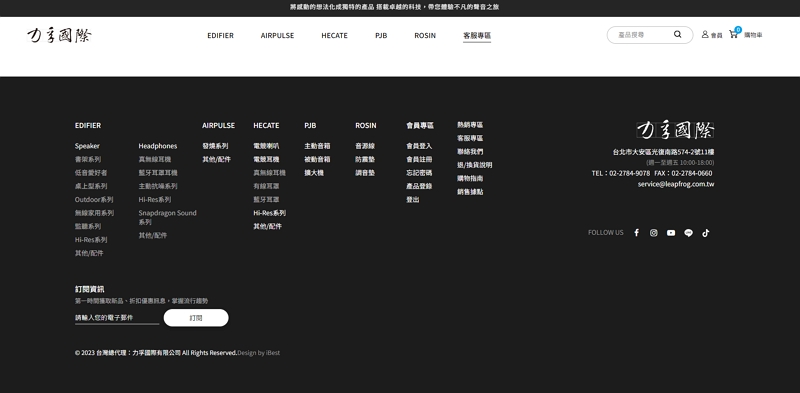Screen dimensions: 800x393
Task: Open Outdoor系列 link
Action: pos(94,200)
